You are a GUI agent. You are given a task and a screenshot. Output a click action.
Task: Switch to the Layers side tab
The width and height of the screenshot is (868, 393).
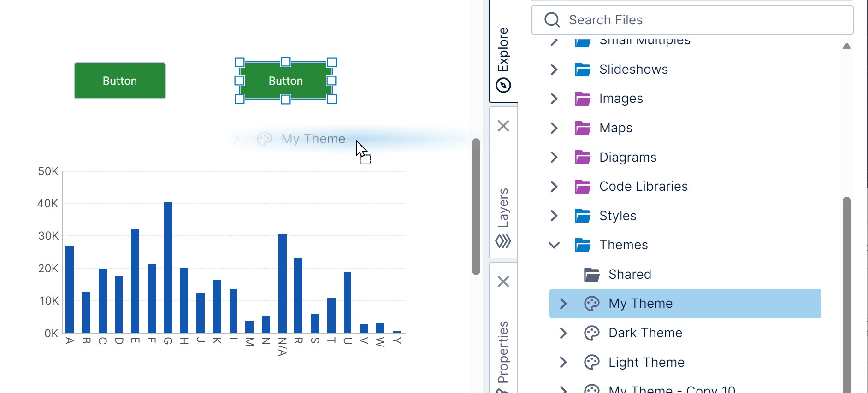point(503,207)
